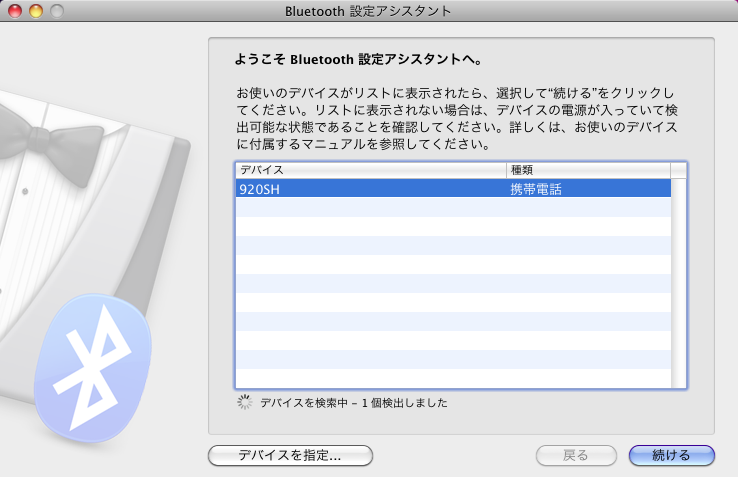Viewport: 738px width, 477px height.
Task: Close the window with red button
Action: (15, 11)
